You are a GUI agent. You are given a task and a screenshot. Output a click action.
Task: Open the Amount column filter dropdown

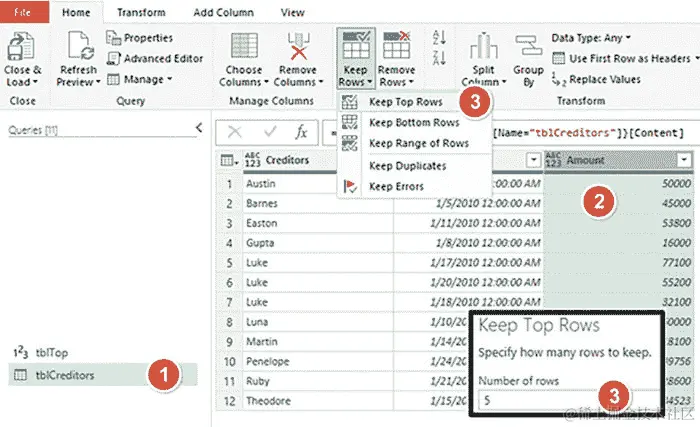pos(684,160)
